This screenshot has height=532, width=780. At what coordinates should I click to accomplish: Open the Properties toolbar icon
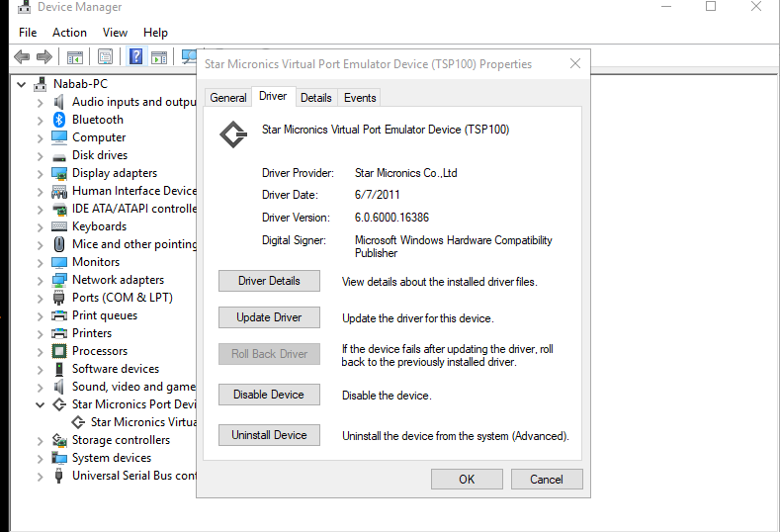point(105,57)
